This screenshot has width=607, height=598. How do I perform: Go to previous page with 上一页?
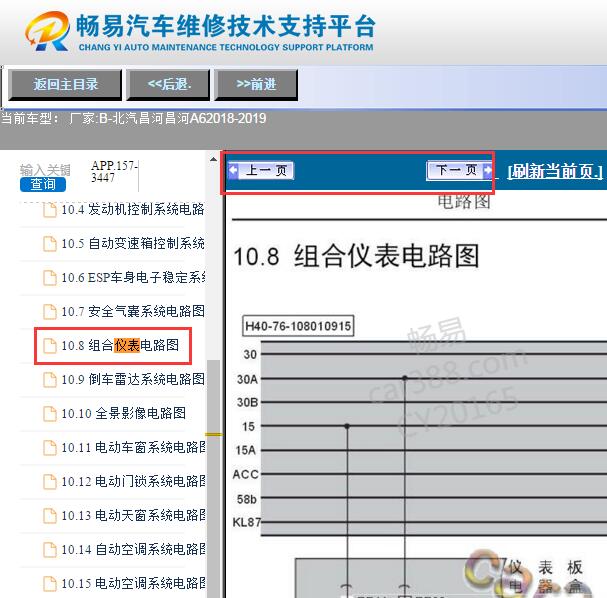[x=261, y=170]
